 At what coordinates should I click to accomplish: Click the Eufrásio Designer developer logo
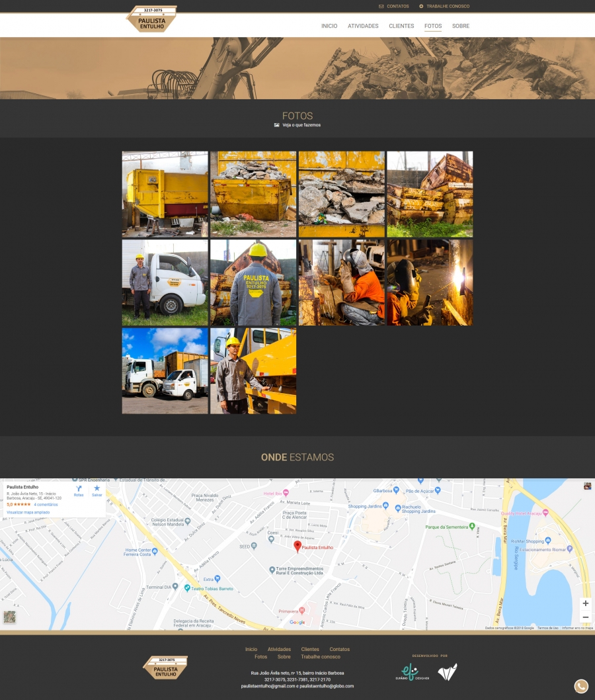coord(412,672)
